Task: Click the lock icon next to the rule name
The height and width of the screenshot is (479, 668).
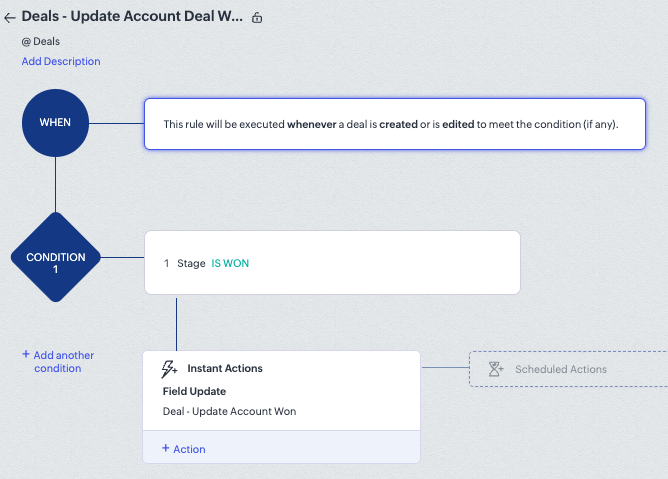Action: coord(257,18)
